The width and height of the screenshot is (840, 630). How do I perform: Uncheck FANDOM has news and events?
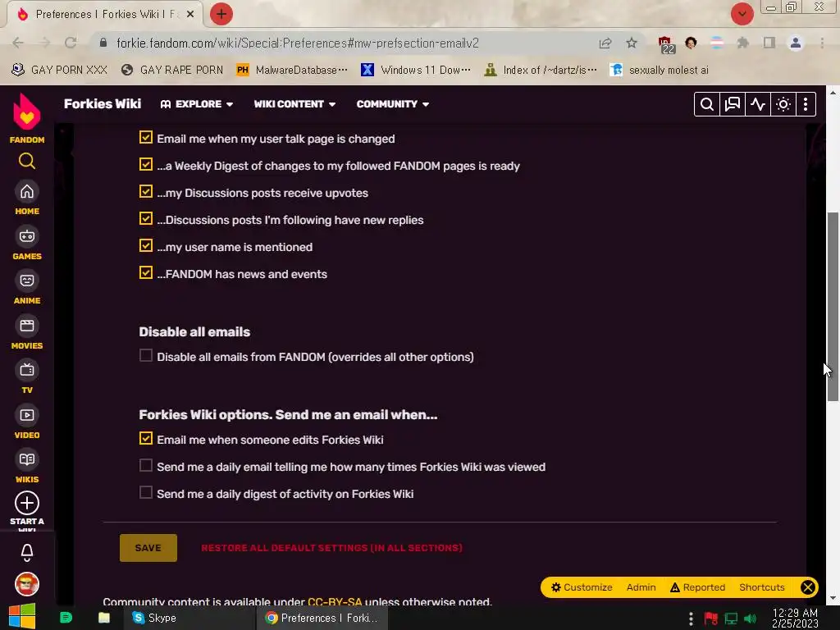[146, 272]
